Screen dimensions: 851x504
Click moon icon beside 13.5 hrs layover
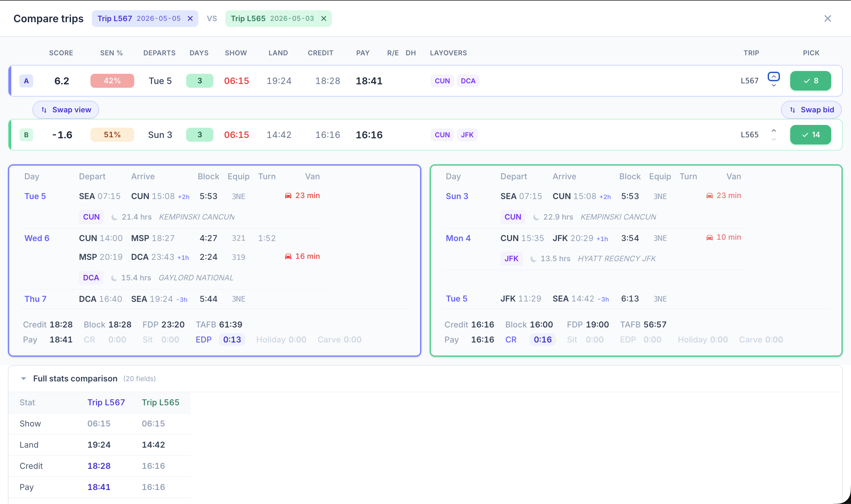point(533,259)
